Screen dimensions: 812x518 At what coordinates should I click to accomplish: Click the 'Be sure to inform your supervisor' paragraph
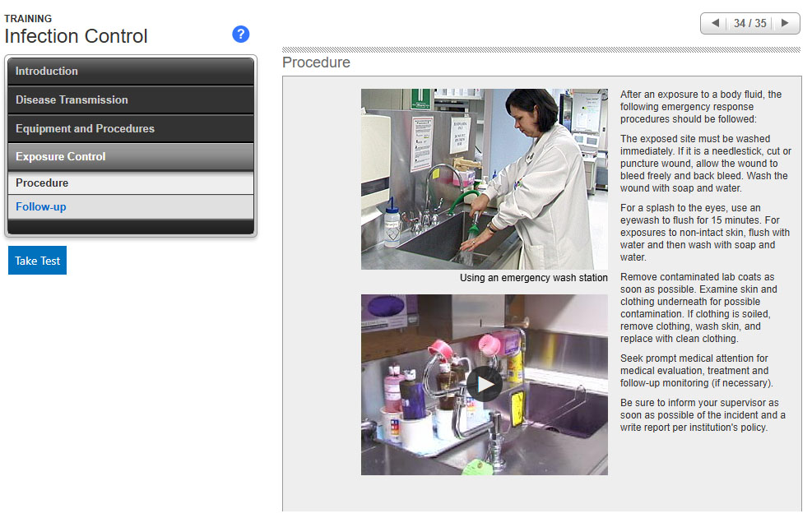point(702,415)
